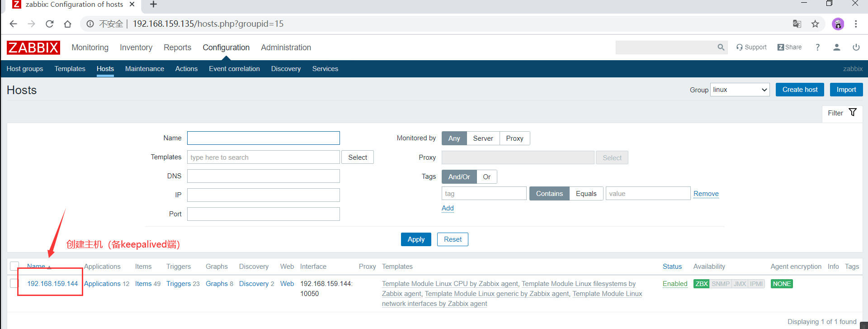Focus the tag value field
The width and height of the screenshot is (868, 329).
point(648,194)
